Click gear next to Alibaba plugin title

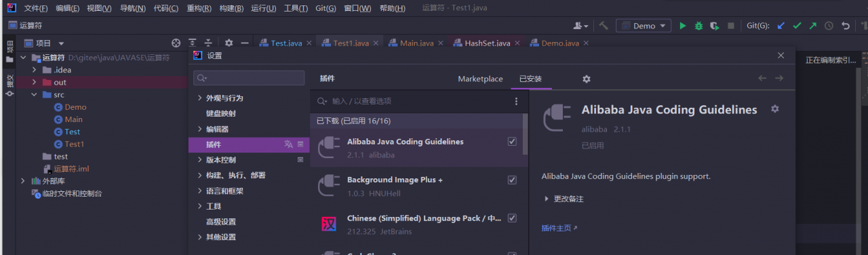[x=775, y=109]
